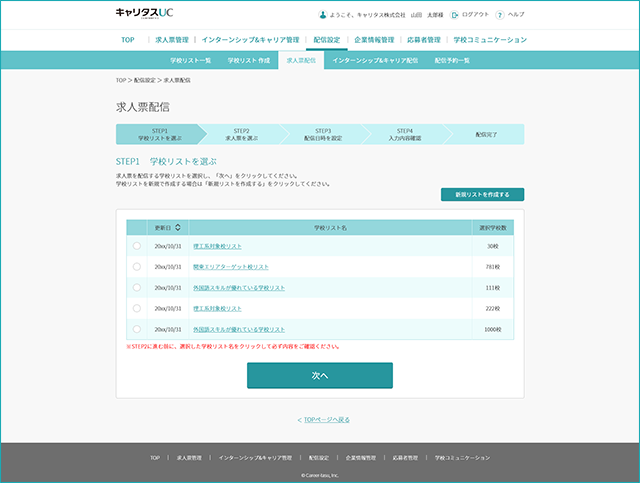Switch to 配信予約一覧 sub-tab
Image resolution: width=640 pixels, height=483 pixels.
[452, 60]
